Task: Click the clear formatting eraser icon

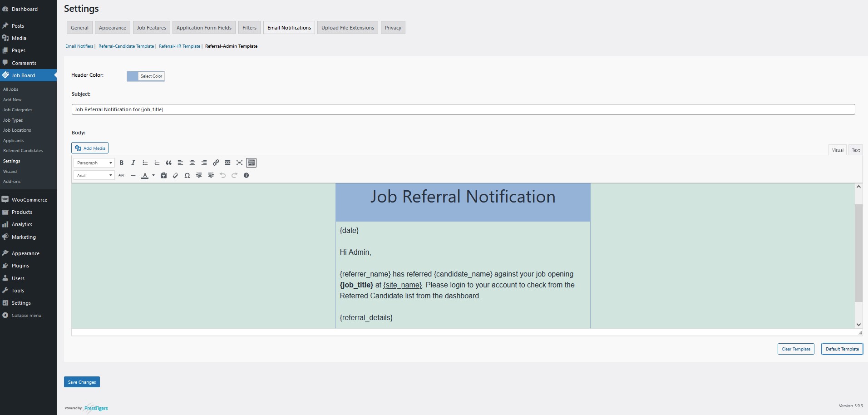Action: [x=175, y=175]
